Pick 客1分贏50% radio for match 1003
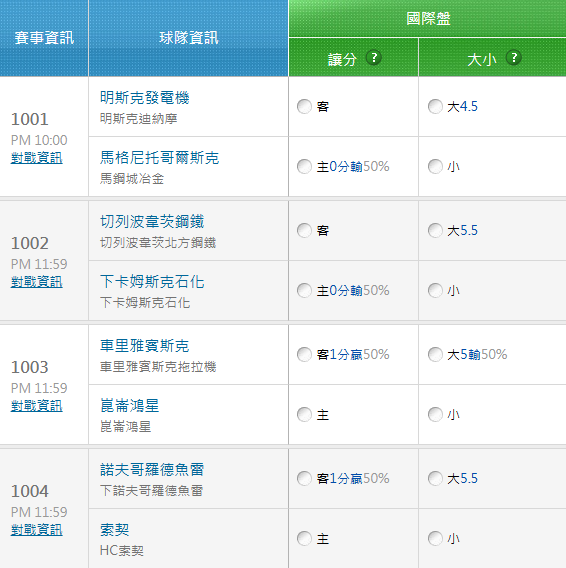Screen dimensions: 566x568 point(304,354)
